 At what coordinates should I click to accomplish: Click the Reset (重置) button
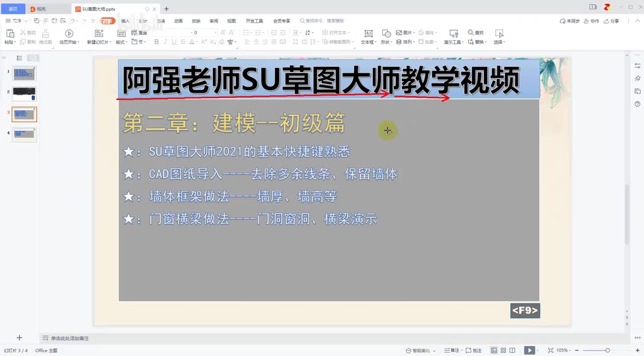[139, 33]
